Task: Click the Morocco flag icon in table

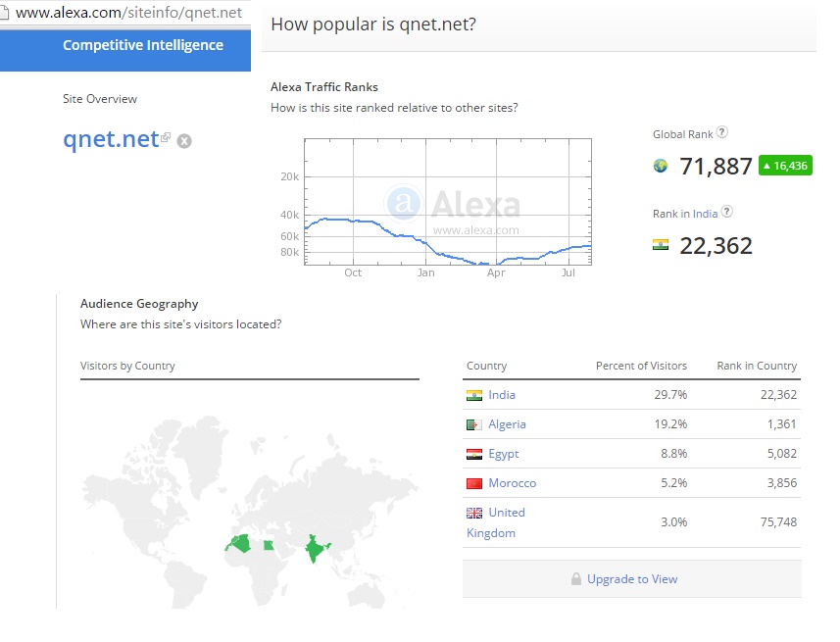Action: tap(474, 483)
